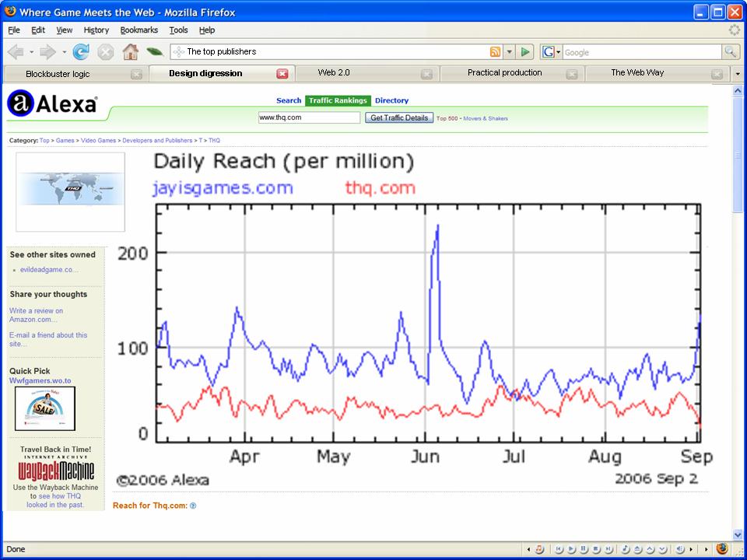Open the Help menu

[x=207, y=30]
